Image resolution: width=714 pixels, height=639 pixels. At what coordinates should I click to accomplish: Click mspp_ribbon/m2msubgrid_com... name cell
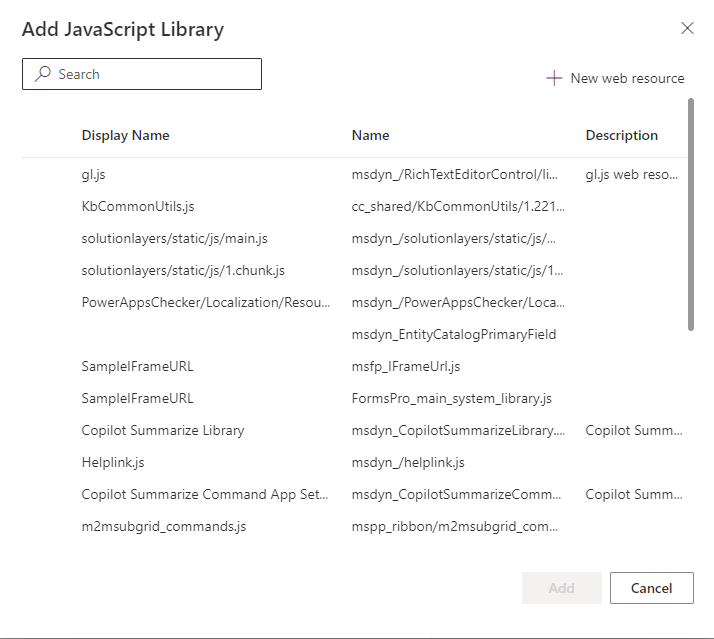click(x=454, y=526)
